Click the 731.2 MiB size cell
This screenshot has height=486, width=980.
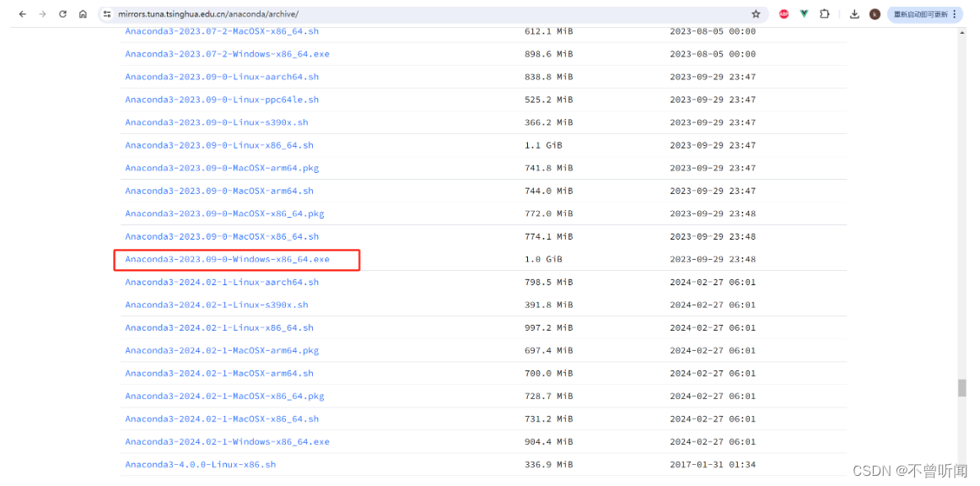(x=549, y=419)
